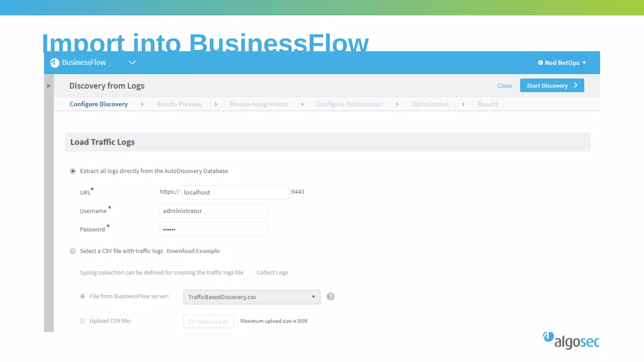Image resolution: width=644 pixels, height=362 pixels.
Task: Select the Configure Optimization step
Action: [x=350, y=104]
